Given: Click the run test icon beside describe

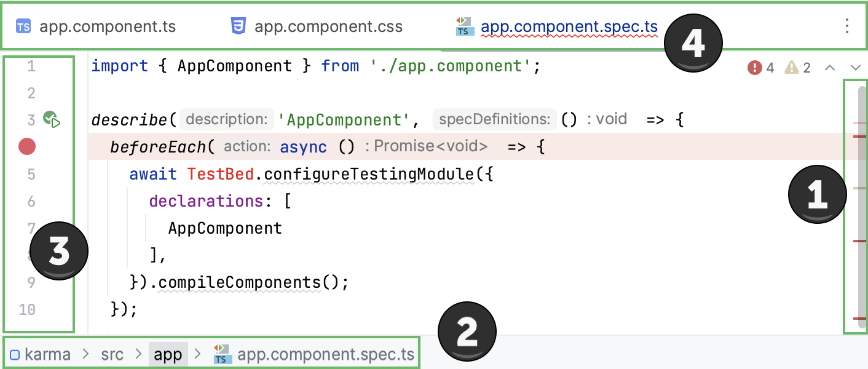Looking at the screenshot, I should click(52, 119).
